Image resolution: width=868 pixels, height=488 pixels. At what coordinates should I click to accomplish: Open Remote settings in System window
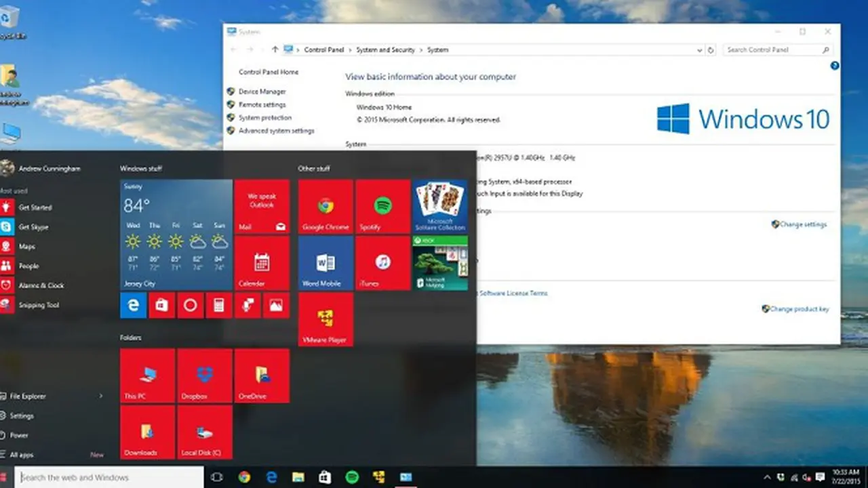click(262, 104)
